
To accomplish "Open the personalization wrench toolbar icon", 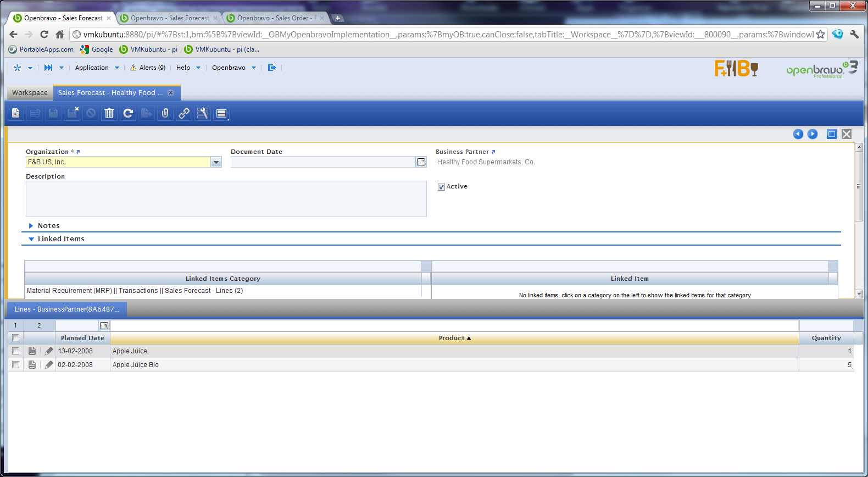I will tap(203, 113).
